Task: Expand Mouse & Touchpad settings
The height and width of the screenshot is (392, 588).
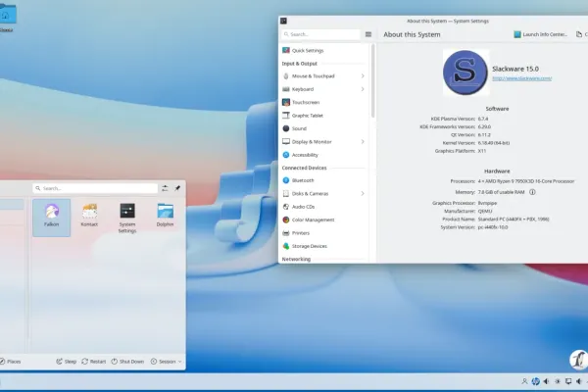Action: pyautogui.click(x=323, y=75)
